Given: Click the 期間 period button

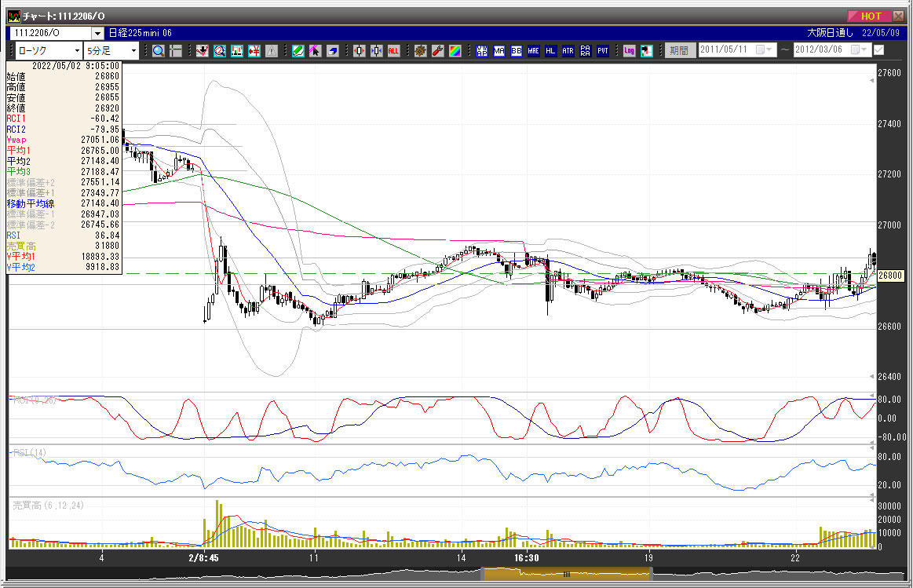Looking at the screenshot, I should (679, 51).
